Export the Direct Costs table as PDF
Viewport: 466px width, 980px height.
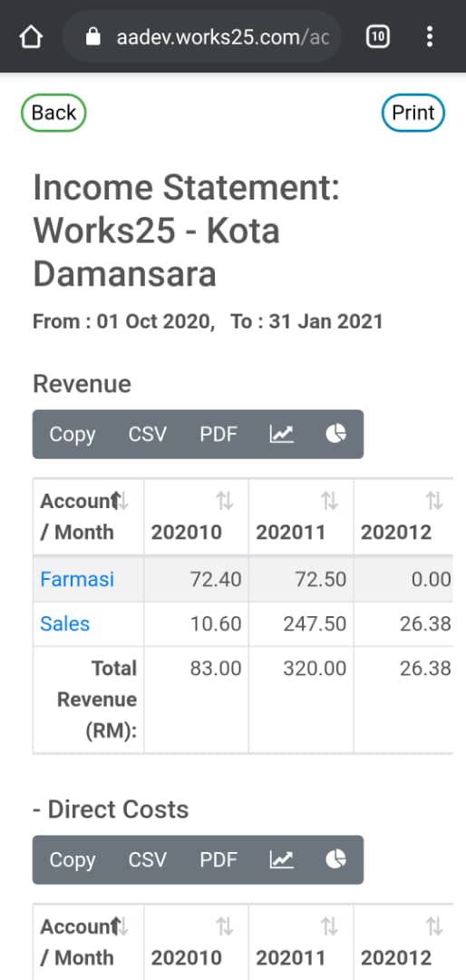click(218, 859)
